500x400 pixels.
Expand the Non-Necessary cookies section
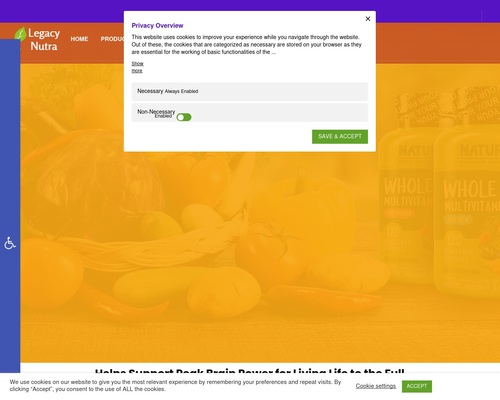pyautogui.click(x=250, y=112)
